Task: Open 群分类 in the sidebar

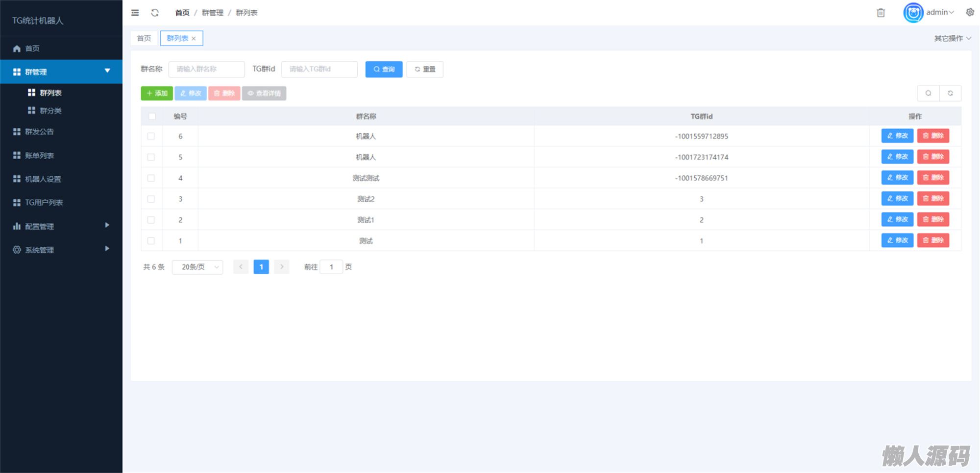Action: (50, 111)
